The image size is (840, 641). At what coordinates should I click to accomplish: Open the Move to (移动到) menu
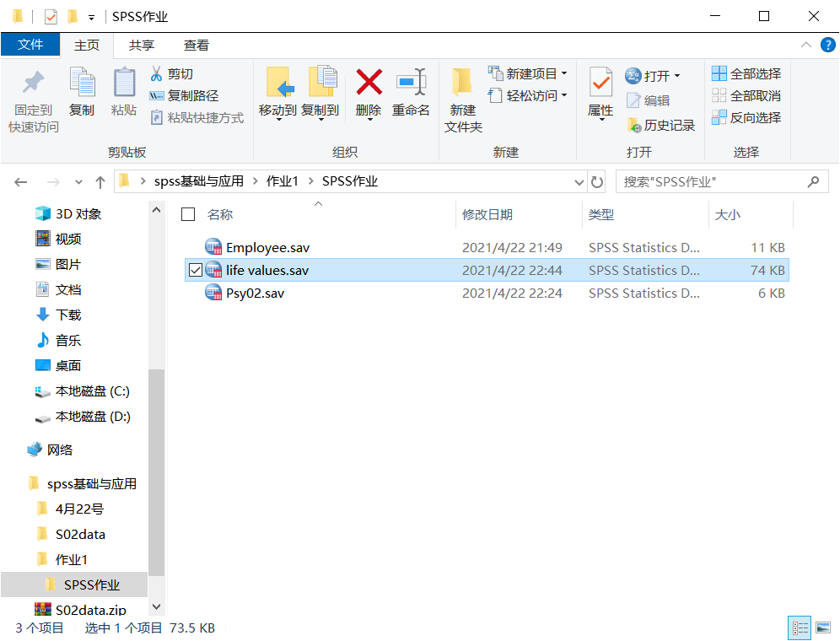pyautogui.click(x=277, y=94)
